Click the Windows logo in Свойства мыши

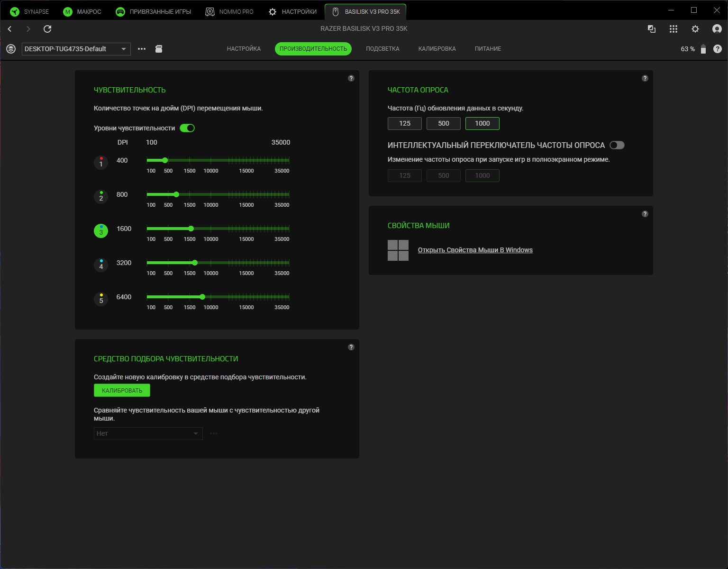[398, 250]
